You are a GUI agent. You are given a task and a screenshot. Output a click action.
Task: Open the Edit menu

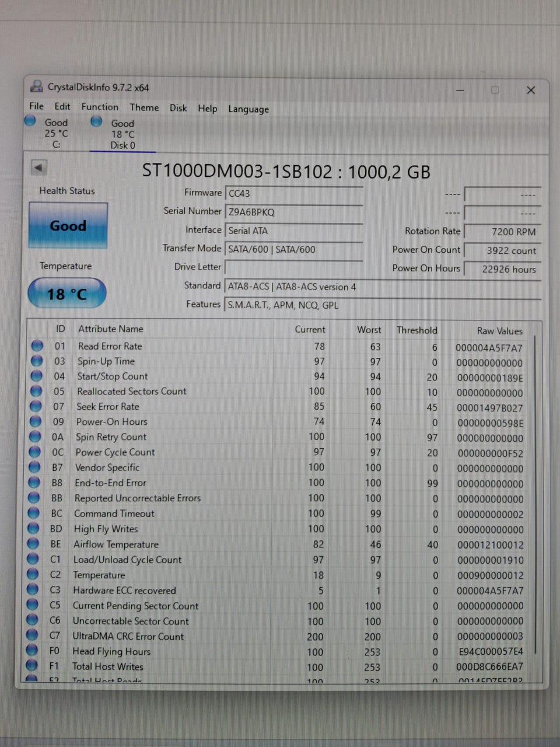tap(62, 106)
